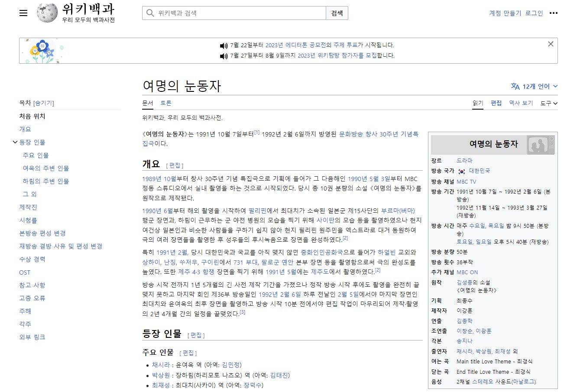Click the 검색 search button

[x=337, y=13]
